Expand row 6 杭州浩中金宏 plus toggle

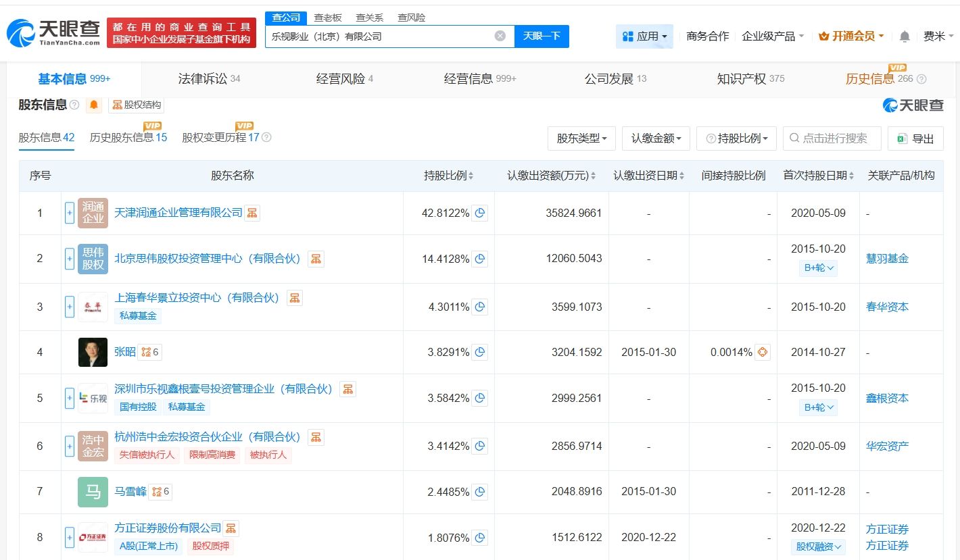pyautogui.click(x=69, y=446)
